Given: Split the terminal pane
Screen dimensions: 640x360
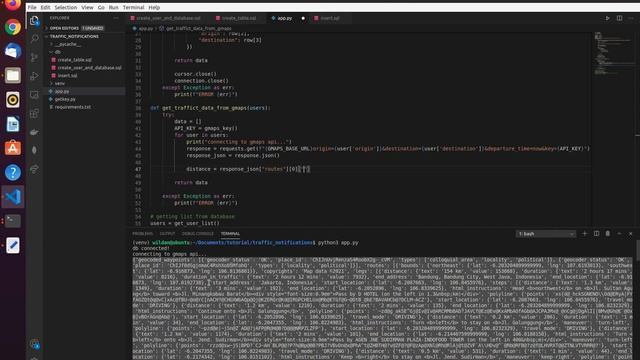Looking at the screenshot, I should pos(596,233).
